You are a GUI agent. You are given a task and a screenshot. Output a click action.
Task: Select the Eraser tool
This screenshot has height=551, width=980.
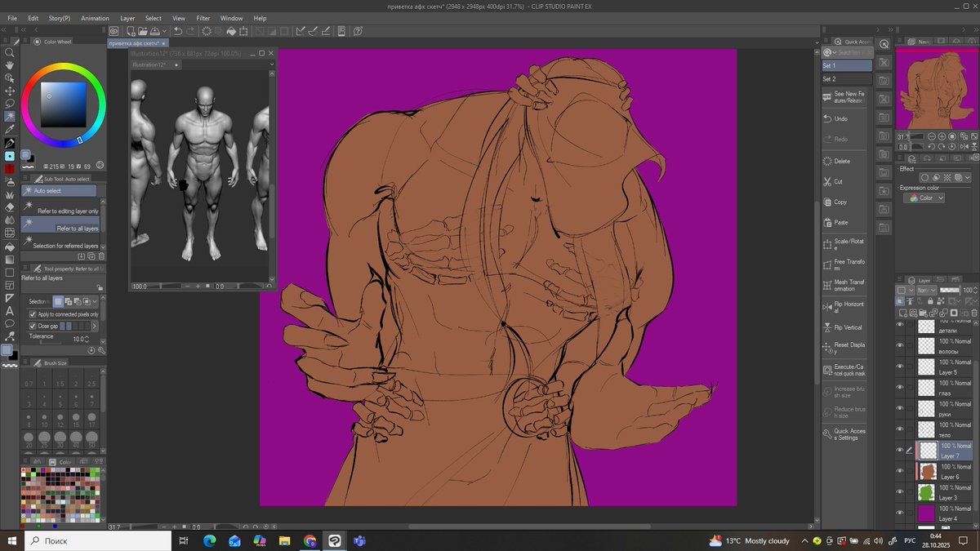(x=10, y=207)
